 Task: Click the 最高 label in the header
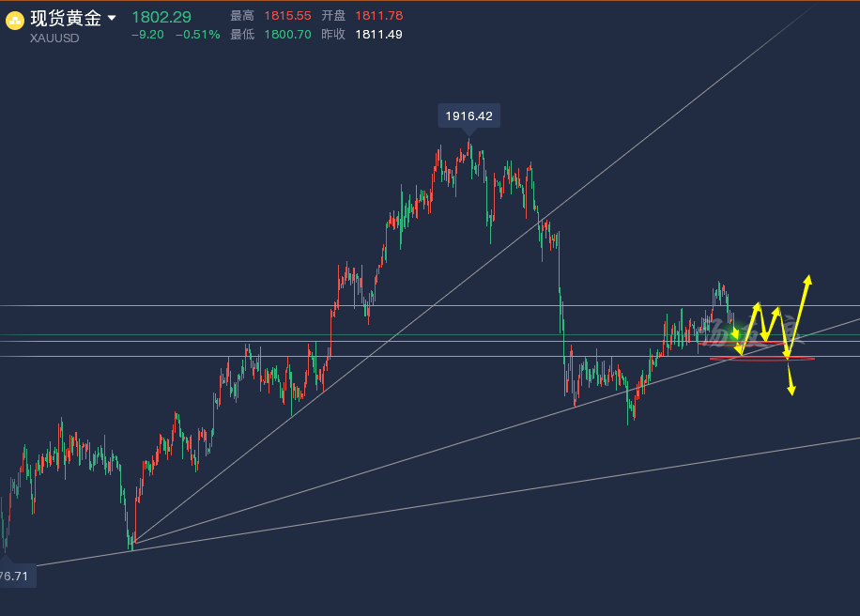point(241,16)
